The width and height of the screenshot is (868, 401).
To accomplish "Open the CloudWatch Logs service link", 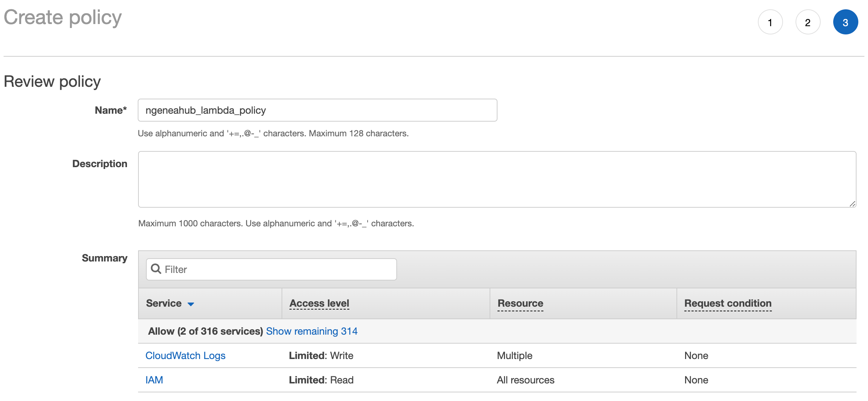I will (185, 355).
